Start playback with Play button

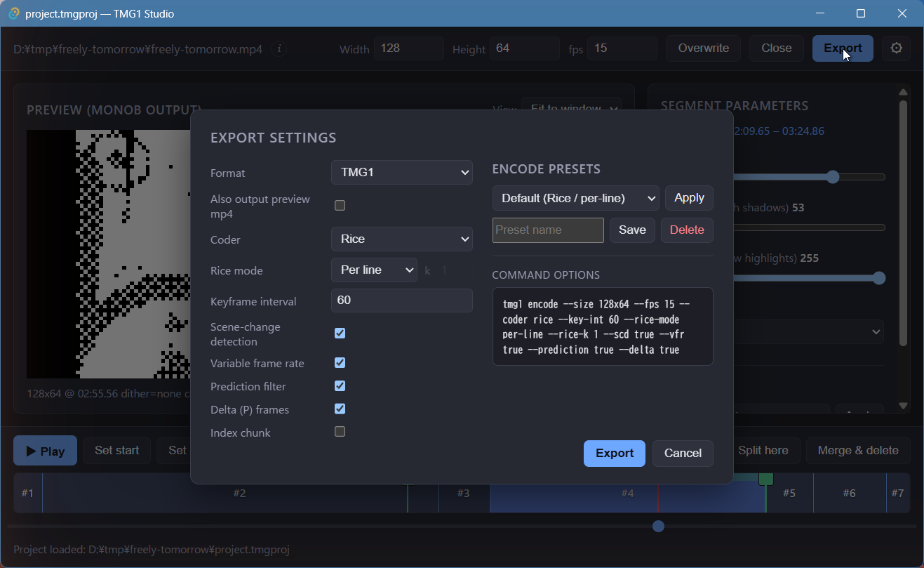46,451
